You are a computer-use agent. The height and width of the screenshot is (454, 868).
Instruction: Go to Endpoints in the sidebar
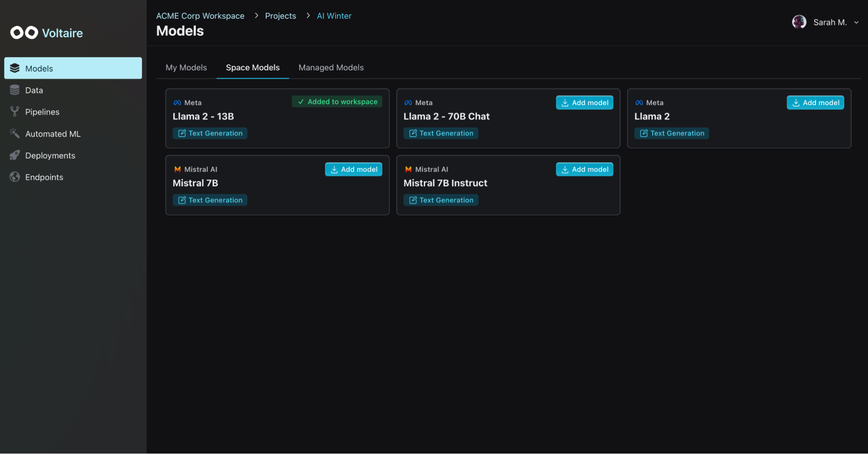(x=73, y=177)
